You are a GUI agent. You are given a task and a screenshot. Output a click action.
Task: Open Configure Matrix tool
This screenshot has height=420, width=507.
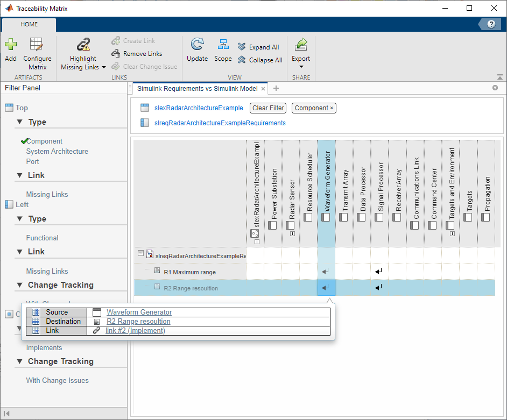37,54
